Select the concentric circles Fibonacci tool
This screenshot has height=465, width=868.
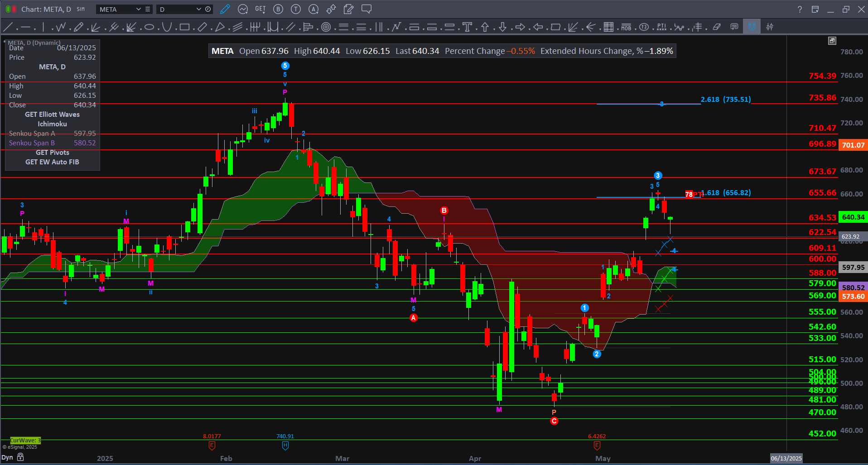pyautogui.click(x=326, y=27)
